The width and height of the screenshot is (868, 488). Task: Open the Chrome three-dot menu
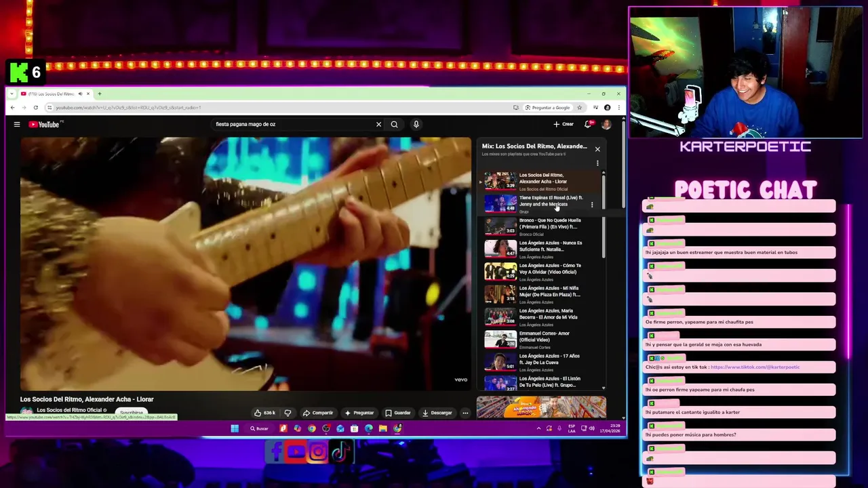pos(618,108)
